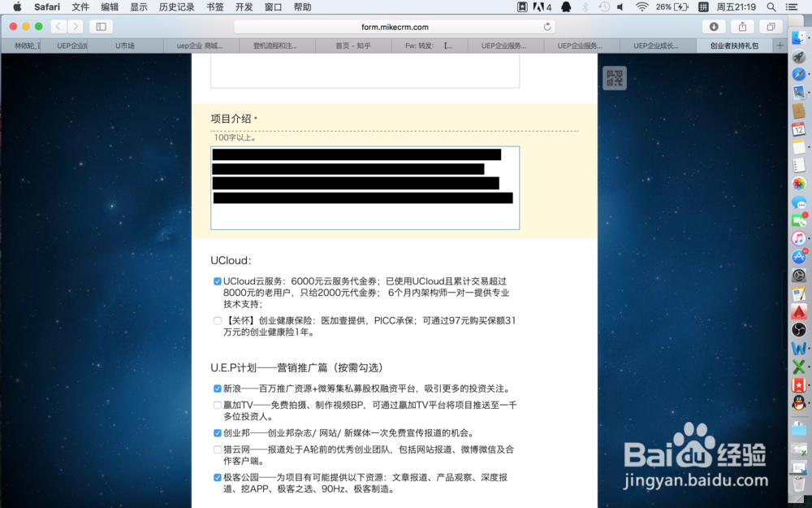This screenshot has height=508, width=812.
Task: Reload the page with the refresh icon
Action: click(546, 27)
